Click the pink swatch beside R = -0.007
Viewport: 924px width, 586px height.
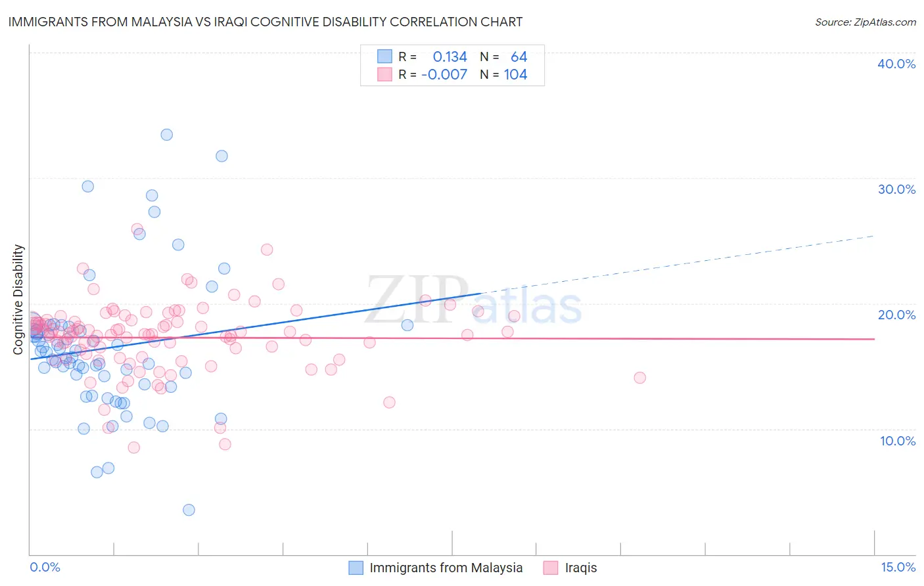pyautogui.click(x=384, y=74)
